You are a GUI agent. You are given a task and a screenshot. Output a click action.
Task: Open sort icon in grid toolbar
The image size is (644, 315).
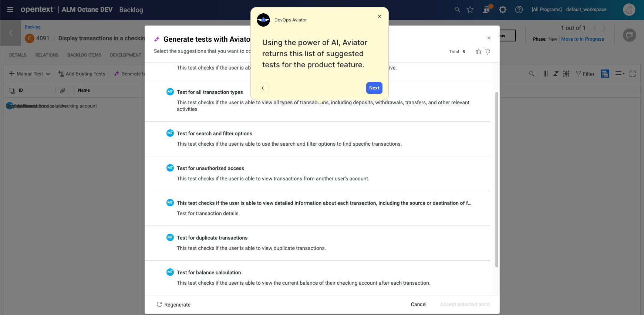click(556, 74)
